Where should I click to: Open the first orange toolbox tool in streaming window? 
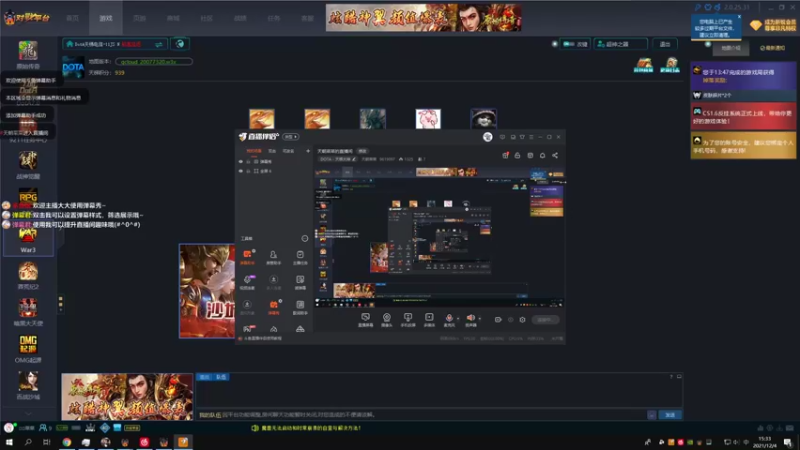[247, 256]
